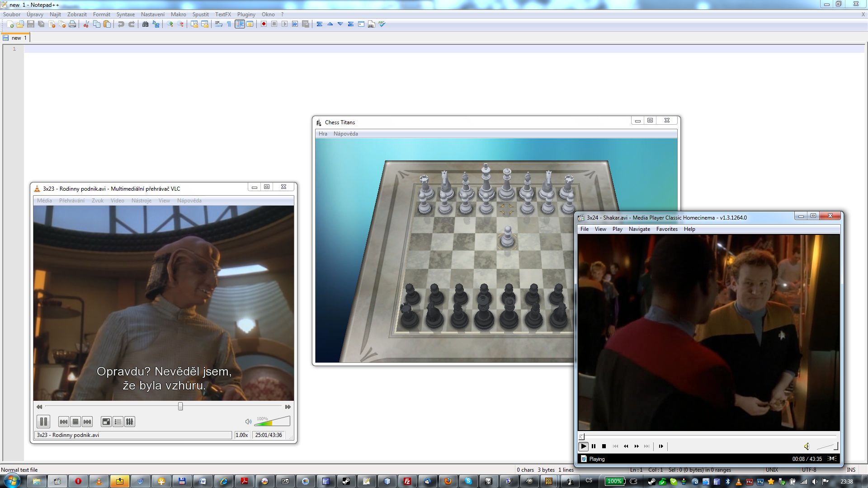Mute VLC using the speaker icon
Screen dimensions: 868x488
[248, 422]
